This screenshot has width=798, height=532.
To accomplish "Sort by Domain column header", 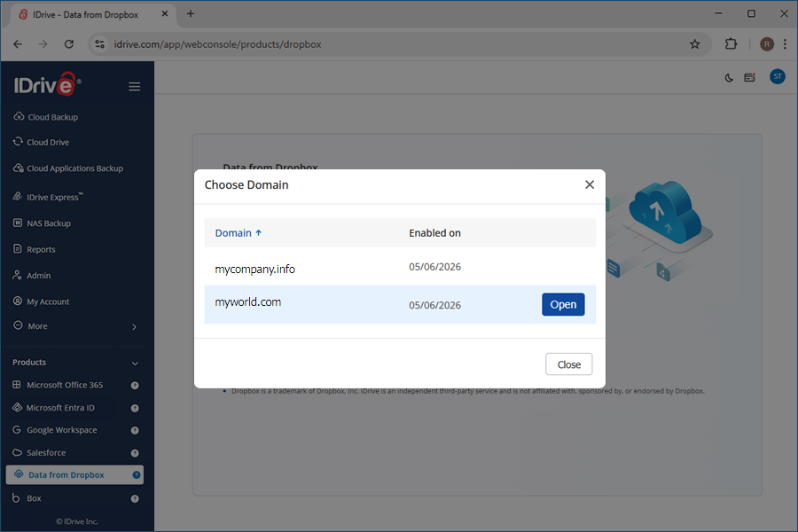I will [x=238, y=233].
